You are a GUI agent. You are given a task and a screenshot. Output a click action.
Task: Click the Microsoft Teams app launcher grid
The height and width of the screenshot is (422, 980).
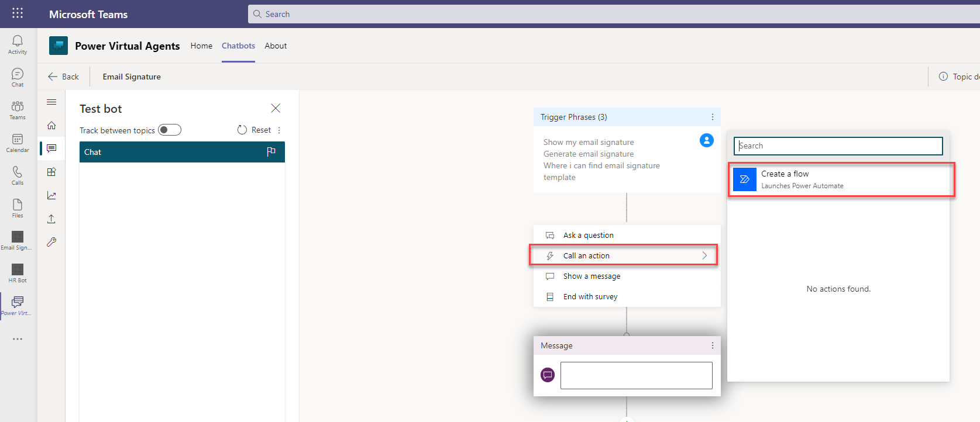point(18,13)
